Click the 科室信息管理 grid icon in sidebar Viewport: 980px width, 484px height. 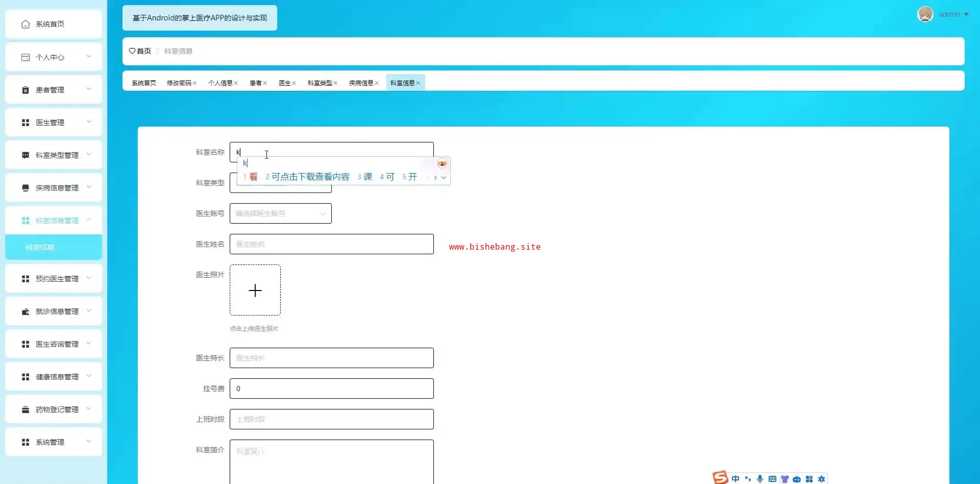(x=26, y=221)
